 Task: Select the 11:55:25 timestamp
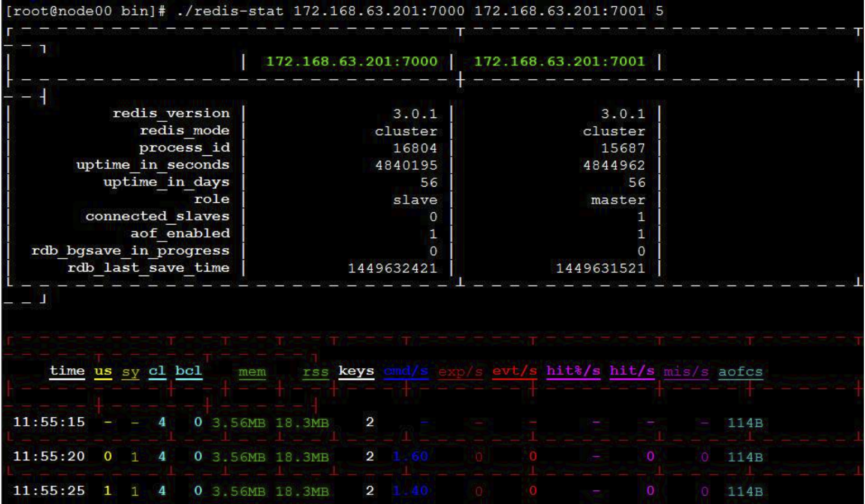pos(49,491)
